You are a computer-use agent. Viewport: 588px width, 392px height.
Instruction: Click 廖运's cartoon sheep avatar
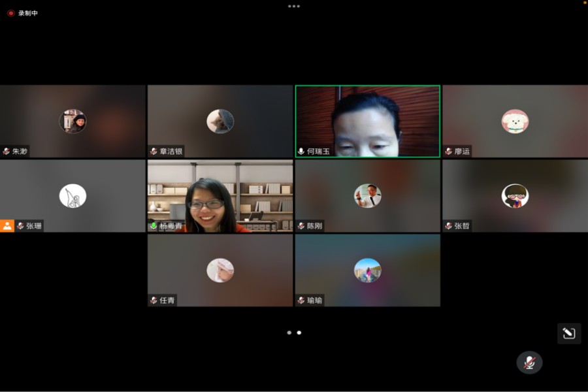click(515, 121)
